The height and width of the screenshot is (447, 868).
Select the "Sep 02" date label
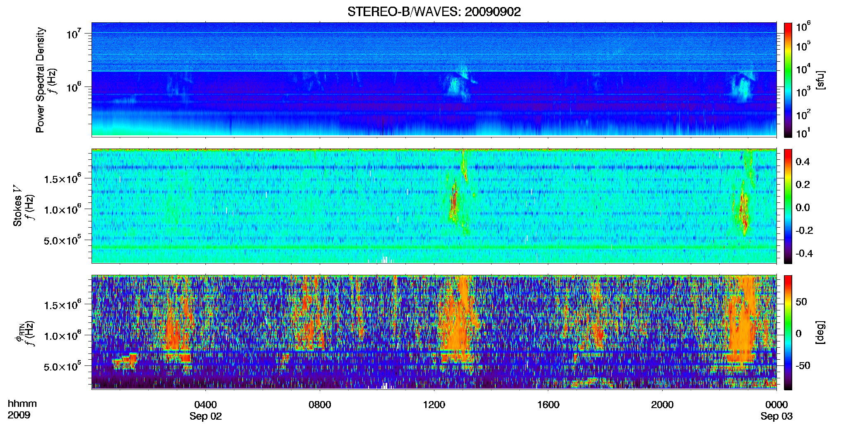[206, 416]
